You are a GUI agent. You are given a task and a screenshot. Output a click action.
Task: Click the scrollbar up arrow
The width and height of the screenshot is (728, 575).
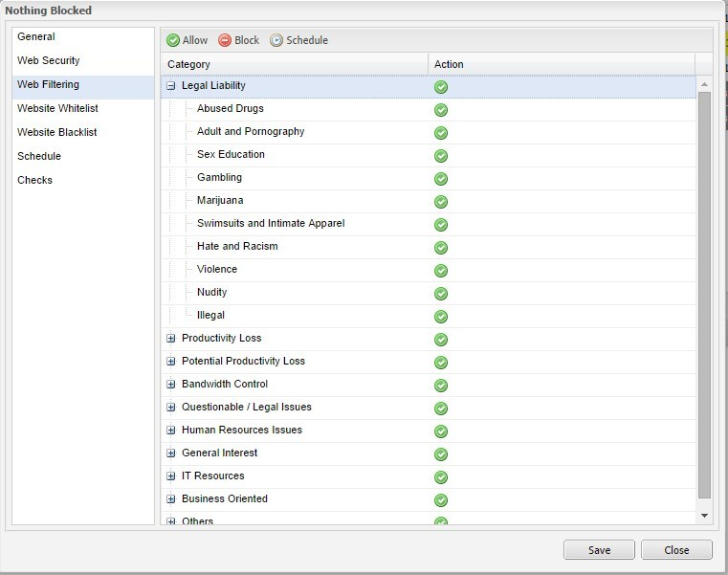[x=704, y=84]
